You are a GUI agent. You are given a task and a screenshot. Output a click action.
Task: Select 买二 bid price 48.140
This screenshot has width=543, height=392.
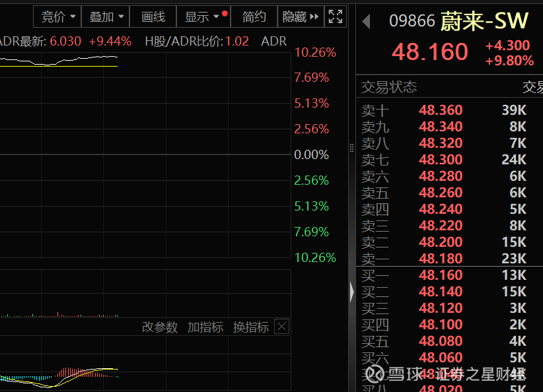441,292
